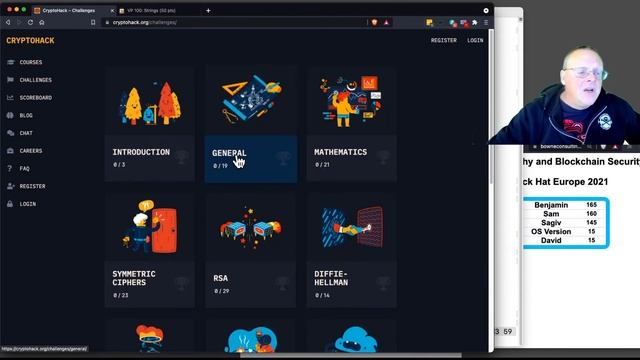Click the trophy icon on Introduction card

pyautogui.click(x=182, y=156)
